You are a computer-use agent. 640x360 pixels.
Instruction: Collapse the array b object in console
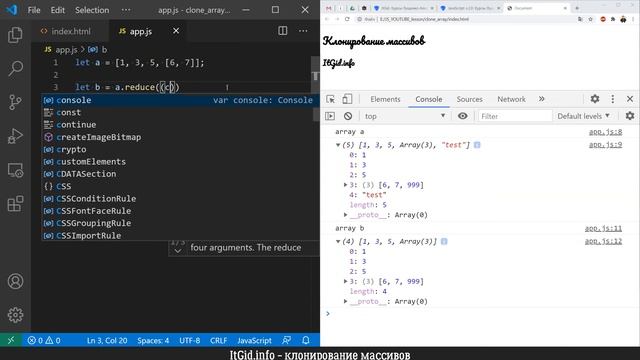coord(338,241)
